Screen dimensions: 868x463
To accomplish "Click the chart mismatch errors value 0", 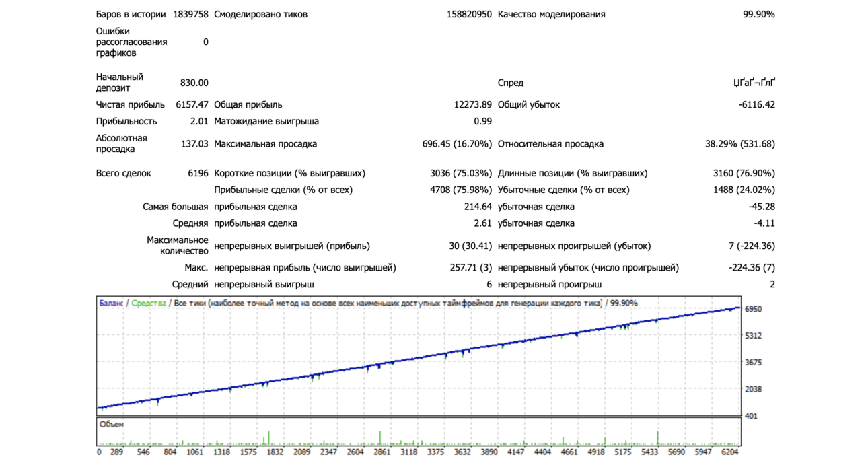I will pos(206,42).
